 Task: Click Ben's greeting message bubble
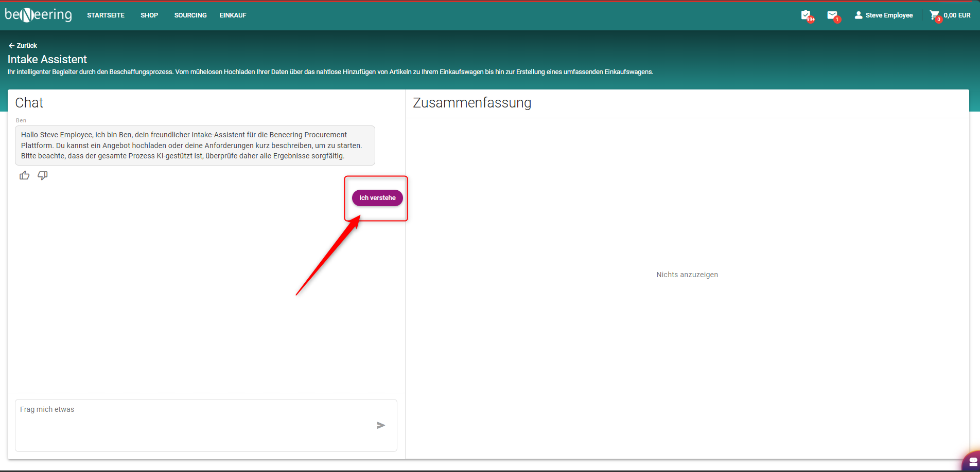pos(195,146)
